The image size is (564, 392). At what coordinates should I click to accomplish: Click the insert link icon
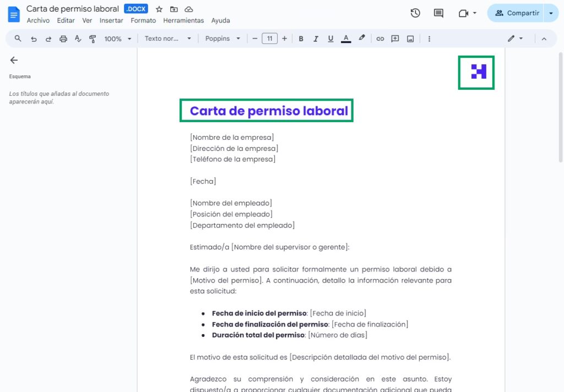click(x=380, y=39)
